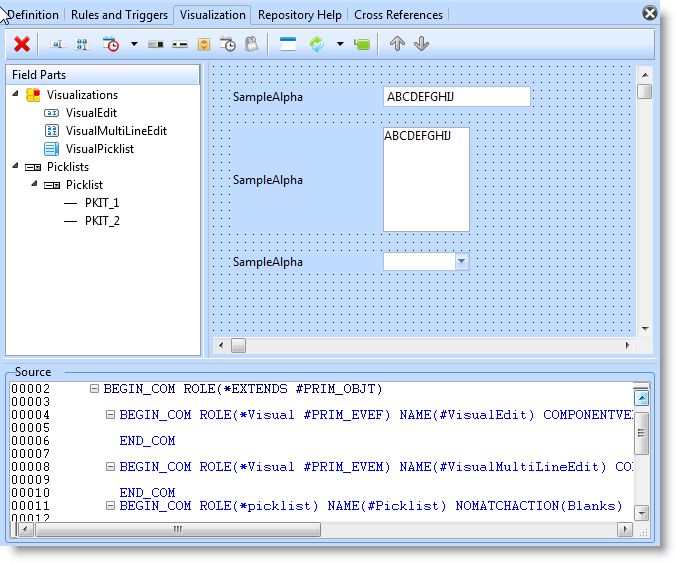
Task: Click the VisualPicklist tree icon
Action: pyautogui.click(x=51, y=149)
